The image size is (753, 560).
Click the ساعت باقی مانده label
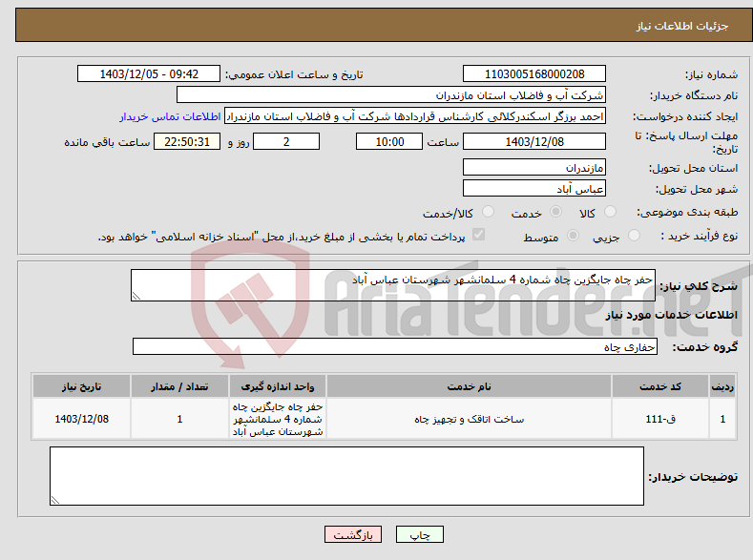tap(107, 142)
